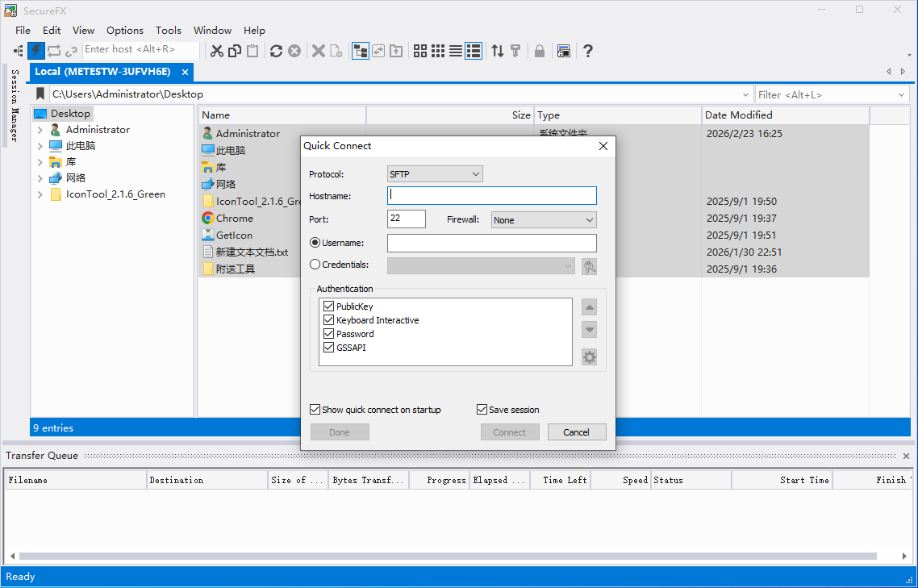Click the gear properties icon in Authentication
Image resolution: width=918 pixels, height=588 pixels.
pos(590,357)
